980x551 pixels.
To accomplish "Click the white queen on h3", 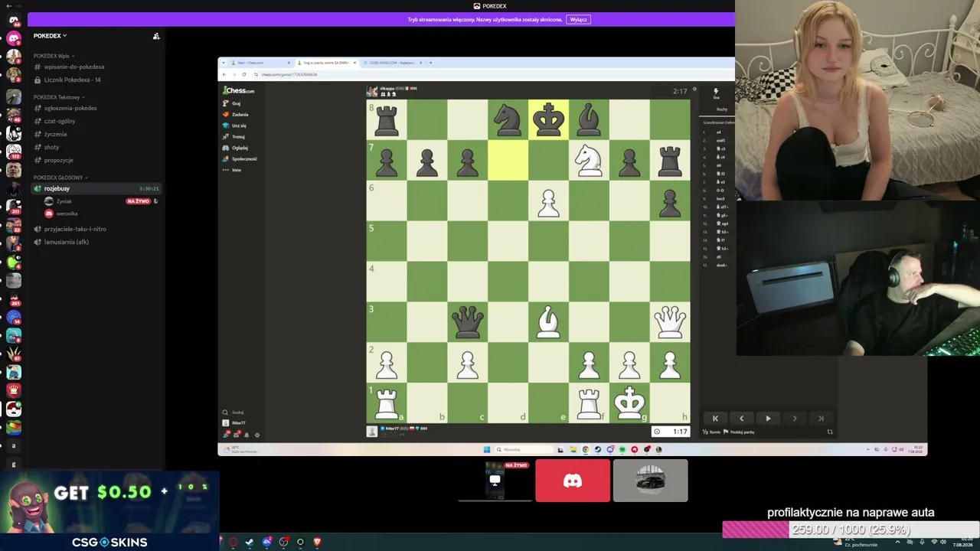I will 670,321.
